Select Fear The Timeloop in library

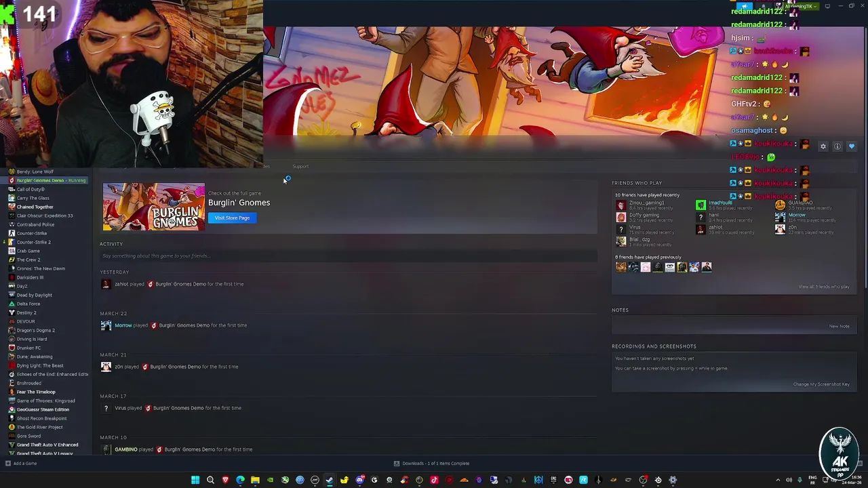click(36, 392)
